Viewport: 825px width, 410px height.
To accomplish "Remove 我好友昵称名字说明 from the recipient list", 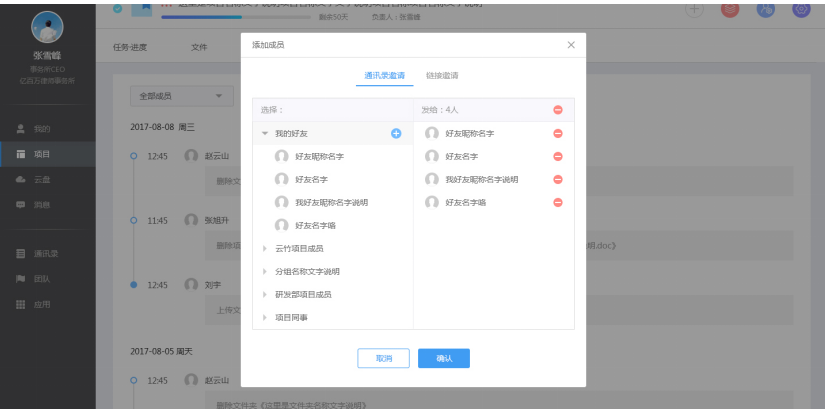I will coord(558,179).
